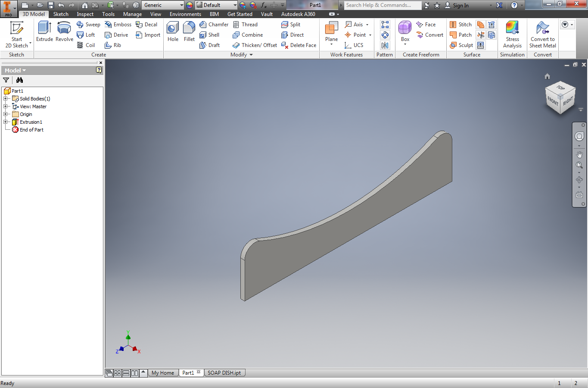This screenshot has height=388, width=588.
Task: Click the Face freeform button
Action: coord(426,25)
